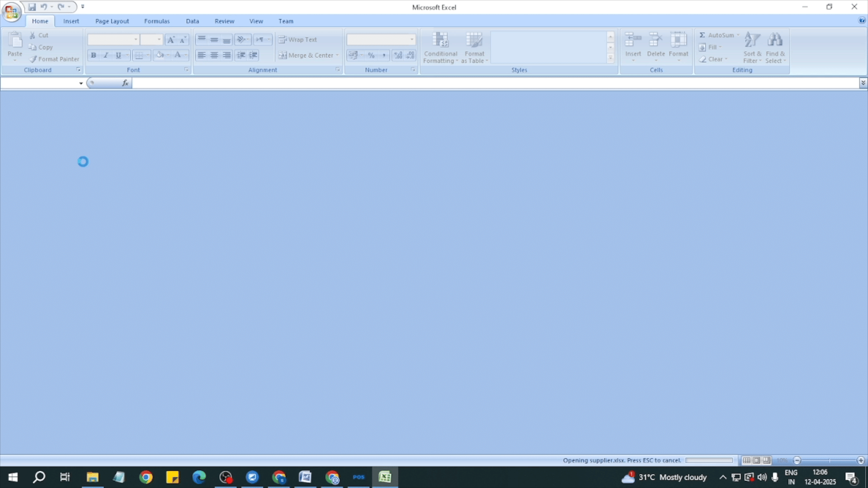Click the zoom slider on status bar

point(829,460)
